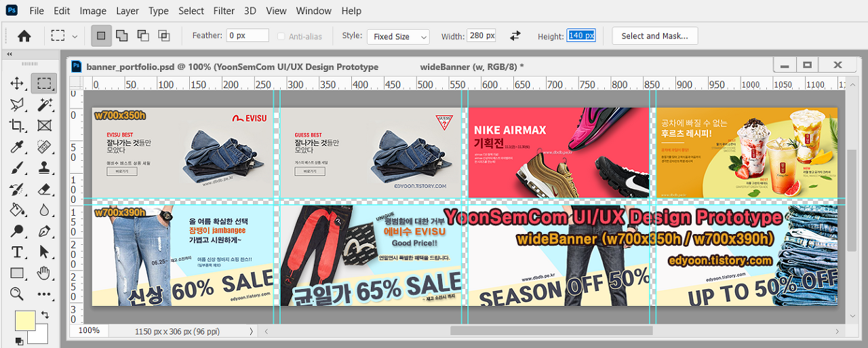Screen dimensions: 868x348
Task: Click the swap width and height arrows
Action: (x=515, y=36)
